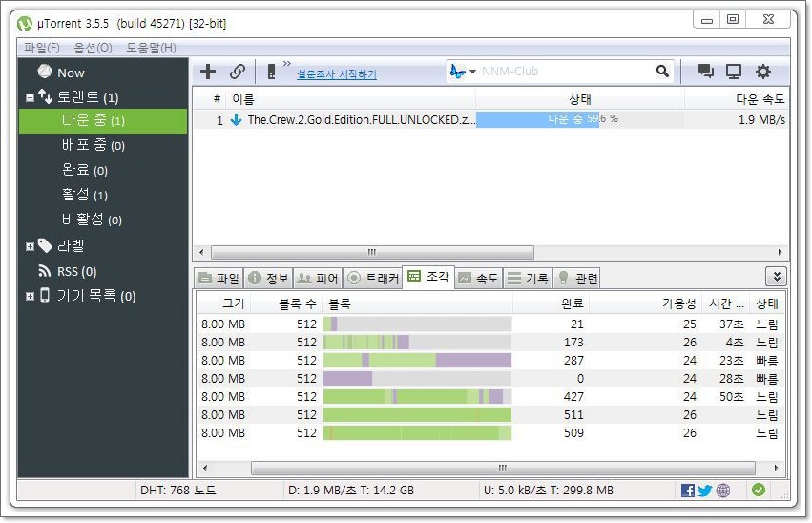
Task: Click the remote monitor icon
Action: click(734, 72)
